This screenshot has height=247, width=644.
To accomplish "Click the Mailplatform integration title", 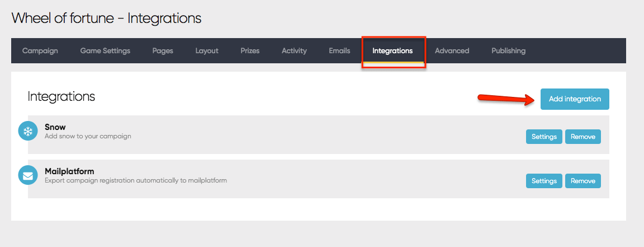I will pos(69,171).
